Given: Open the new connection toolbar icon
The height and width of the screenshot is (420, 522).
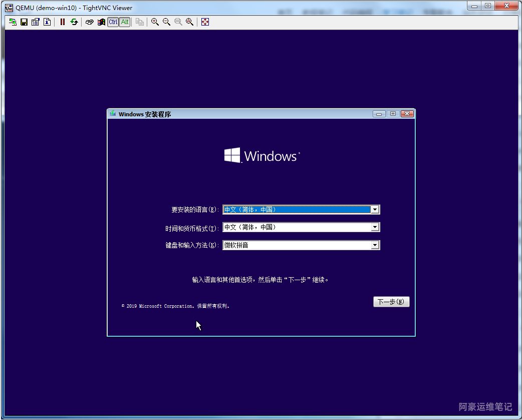Looking at the screenshot, I should (13, 22).
